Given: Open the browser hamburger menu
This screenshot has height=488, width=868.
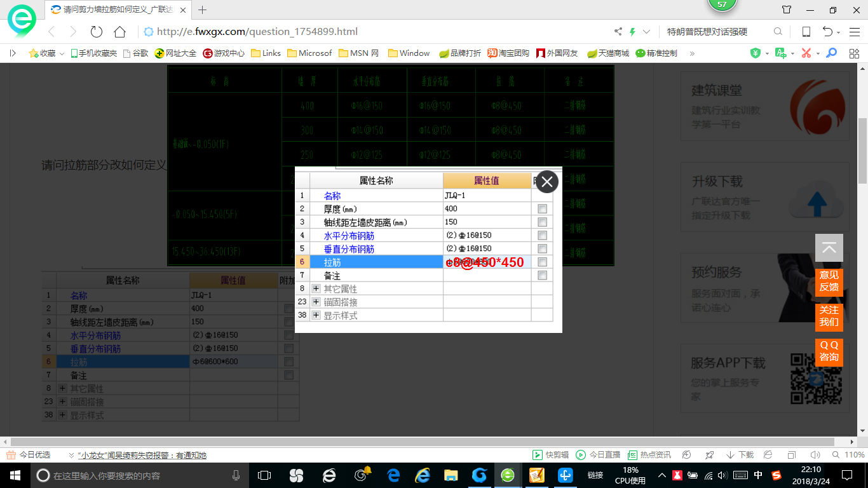Looking at the screenshot, I should 853,32.
